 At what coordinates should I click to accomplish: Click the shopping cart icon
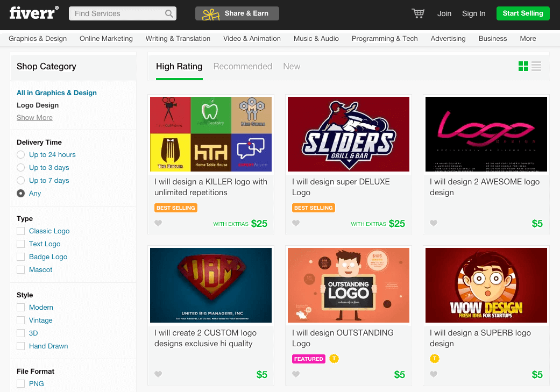(x=418, y=13)
